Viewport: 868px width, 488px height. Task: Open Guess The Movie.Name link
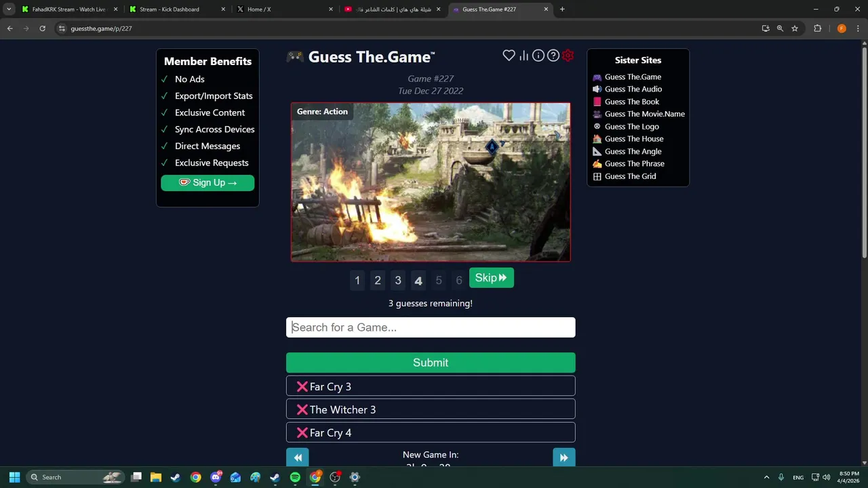pos(645,114)
